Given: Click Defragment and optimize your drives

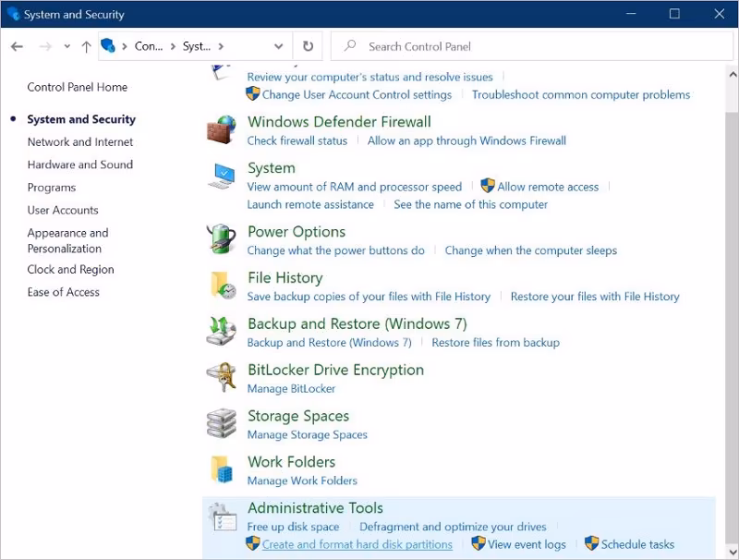Looking at the screenshot, I should click(x=453, y=527).
